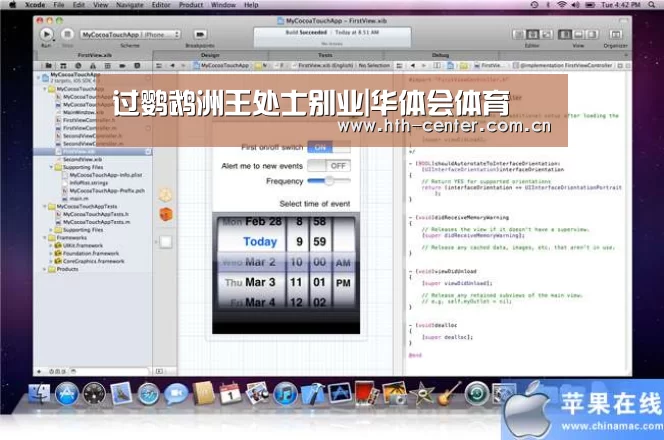Open the Organizer window
Viewport: 664px width, 440px height.
click(x=615, y=34)
